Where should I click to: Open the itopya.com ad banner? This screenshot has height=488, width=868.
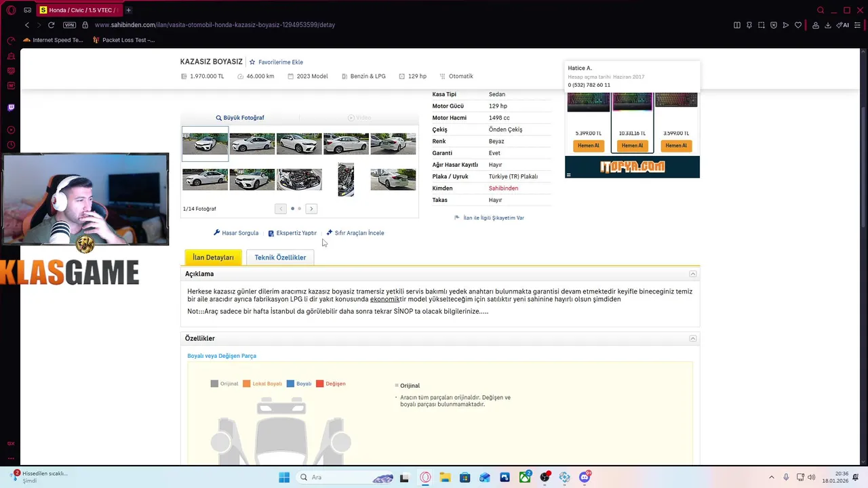tap(632, 167)
